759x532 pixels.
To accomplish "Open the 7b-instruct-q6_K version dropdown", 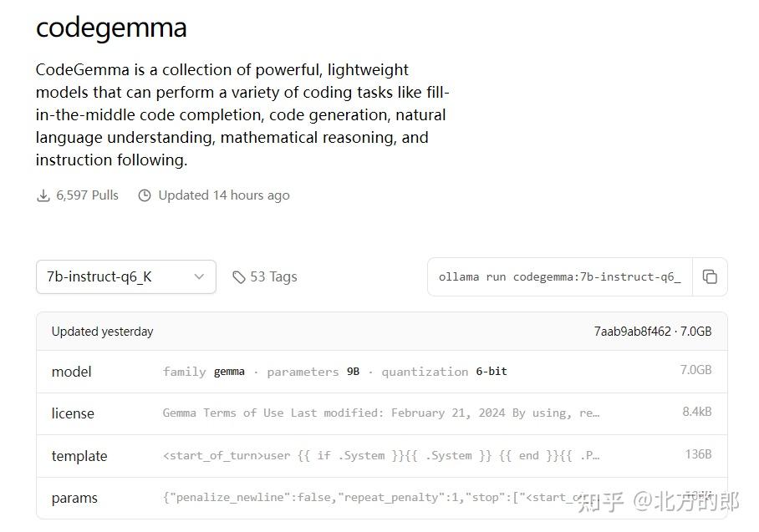I will coord(125,276).
